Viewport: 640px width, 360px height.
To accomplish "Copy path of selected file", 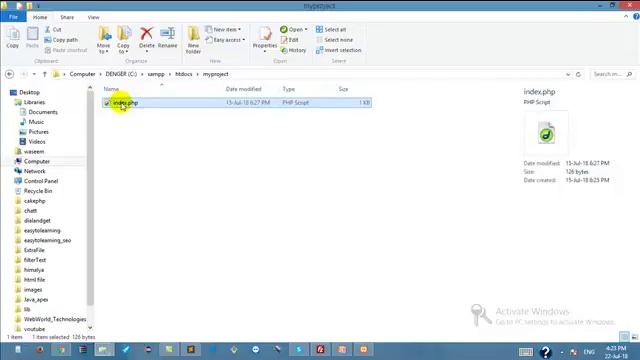I will click(61, 40).
